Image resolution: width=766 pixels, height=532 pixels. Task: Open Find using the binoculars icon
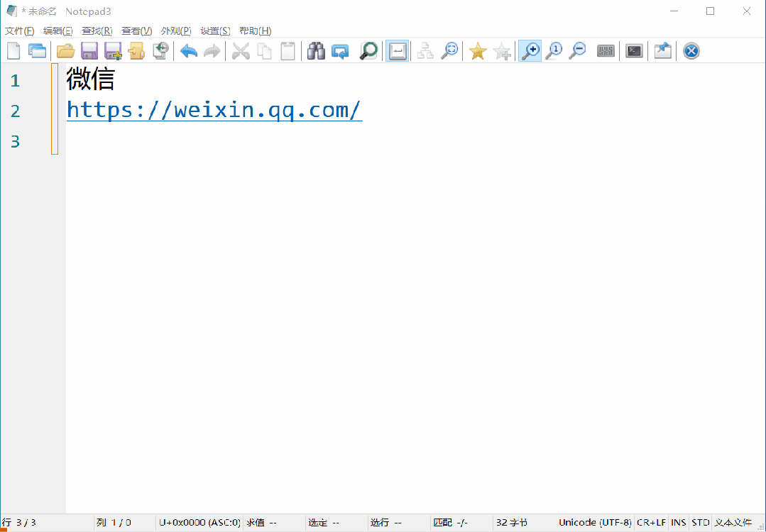point(316,51)
